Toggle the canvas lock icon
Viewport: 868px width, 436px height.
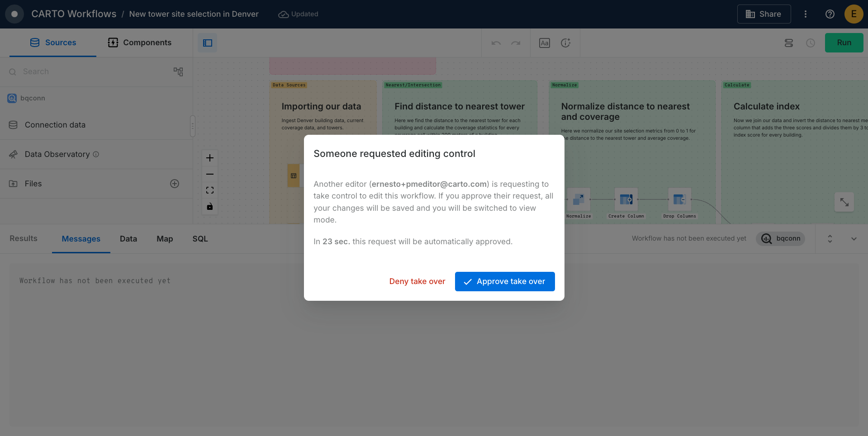click(x=210, y=207)
